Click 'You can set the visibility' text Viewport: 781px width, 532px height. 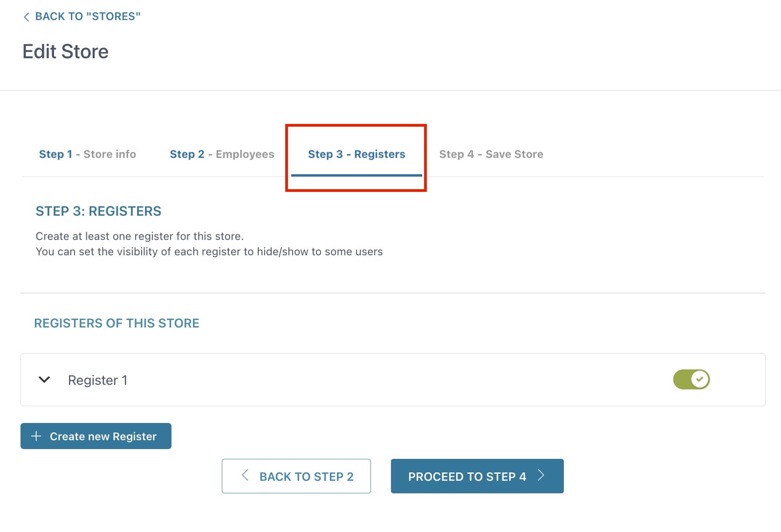tap(209, 252)
